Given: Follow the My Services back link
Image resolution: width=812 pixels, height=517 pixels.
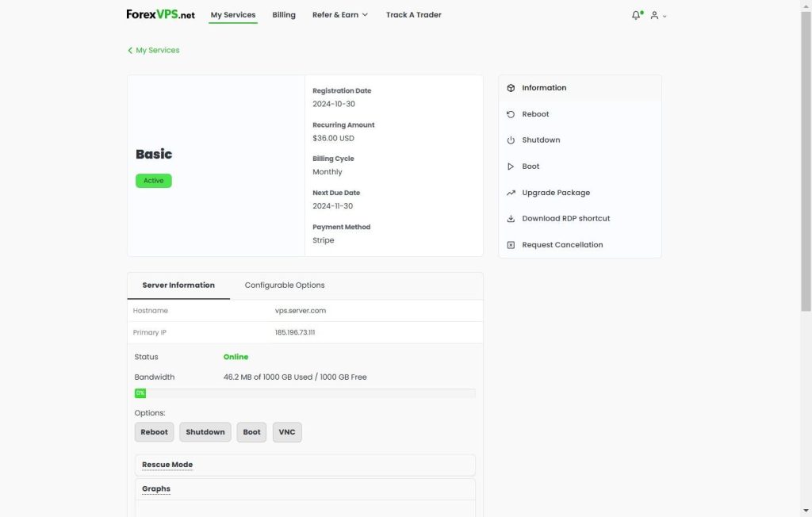Looking at the screenshot, I should tap(153, 50).
